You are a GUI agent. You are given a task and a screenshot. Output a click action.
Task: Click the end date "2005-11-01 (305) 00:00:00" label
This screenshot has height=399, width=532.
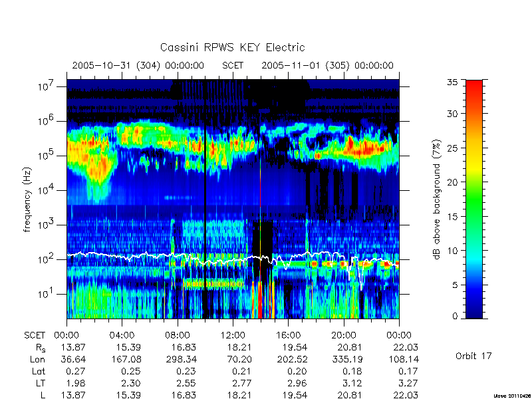pos(327,65)
